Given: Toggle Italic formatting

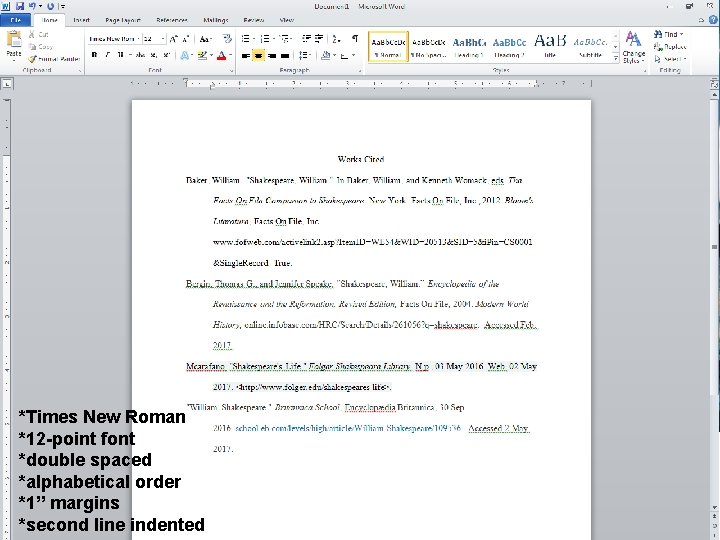Looking at the screenshot, I should [x=107, y=55].
